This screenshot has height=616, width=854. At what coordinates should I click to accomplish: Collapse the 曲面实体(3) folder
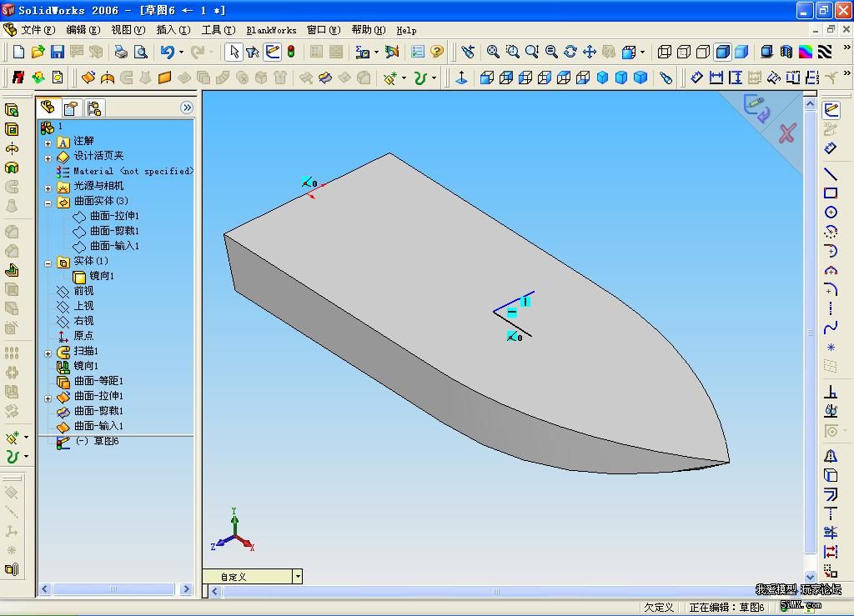coord(48,203)
